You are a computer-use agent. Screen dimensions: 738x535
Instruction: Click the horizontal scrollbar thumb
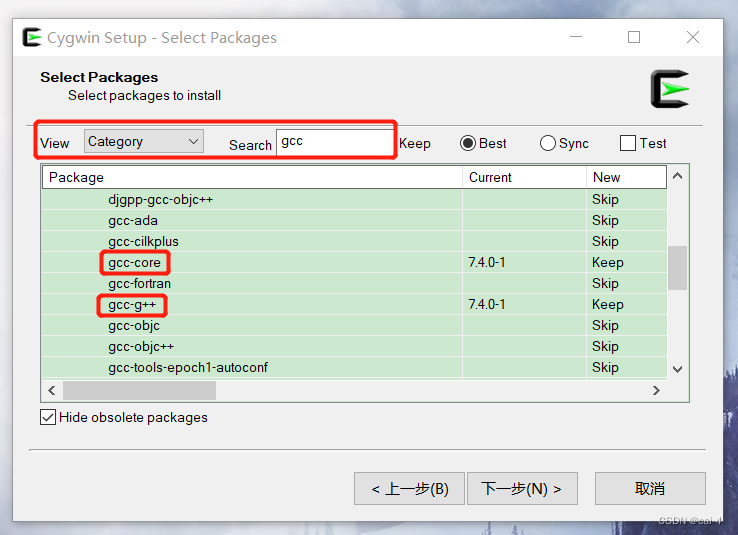[x=139, y=391]
